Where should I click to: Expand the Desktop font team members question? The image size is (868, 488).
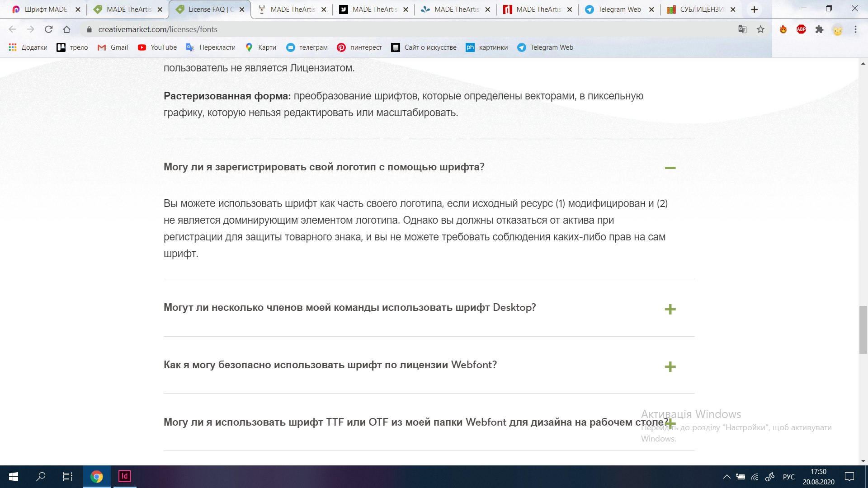pos(670,310)
